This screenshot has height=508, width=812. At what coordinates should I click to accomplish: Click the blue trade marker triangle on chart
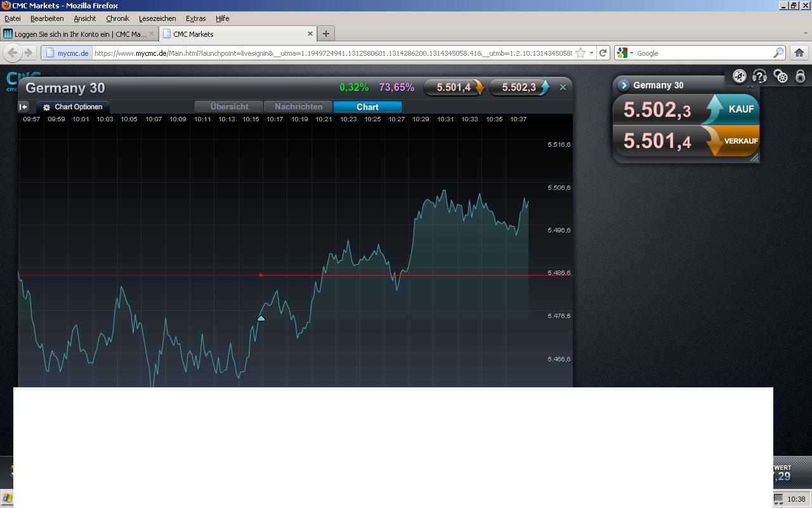coord(261,317)
